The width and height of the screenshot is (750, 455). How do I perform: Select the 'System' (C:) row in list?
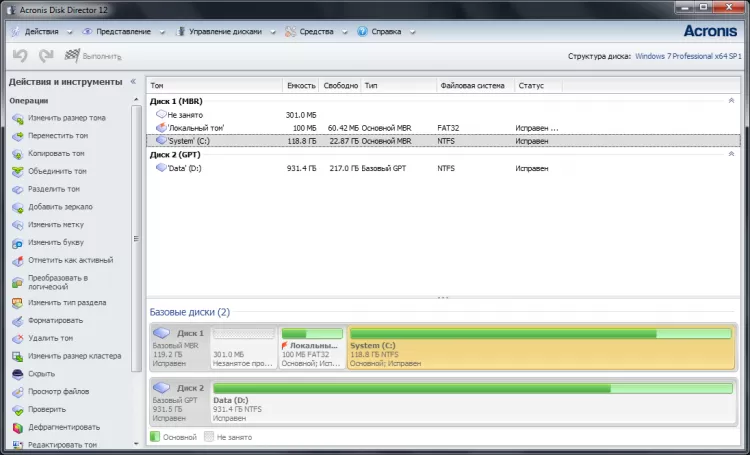click(x=443, y=141)
